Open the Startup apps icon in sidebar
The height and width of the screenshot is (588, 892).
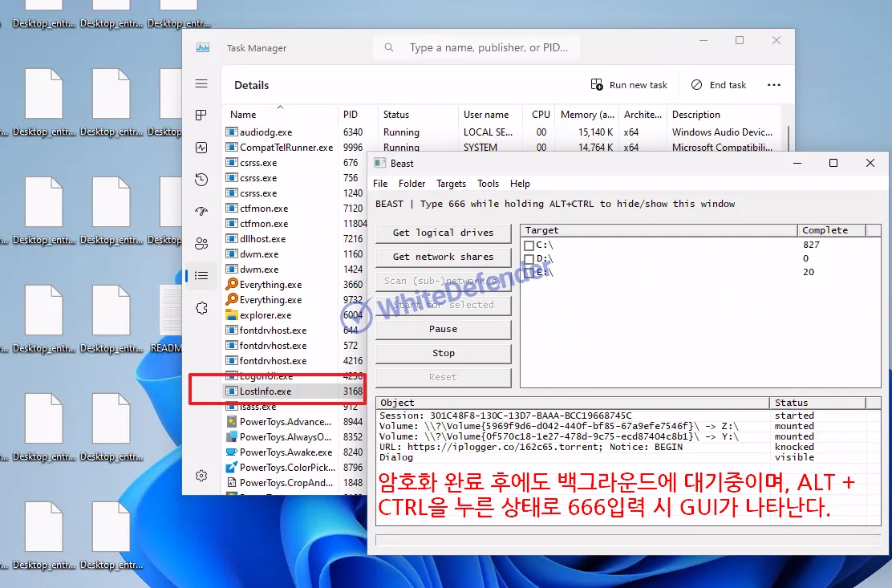201,212
